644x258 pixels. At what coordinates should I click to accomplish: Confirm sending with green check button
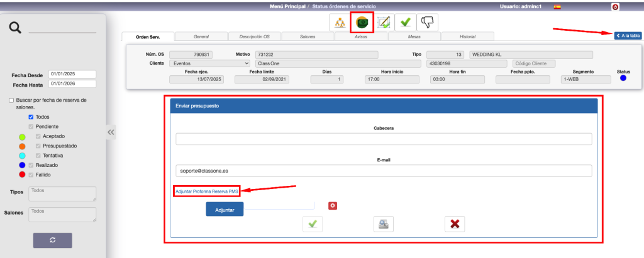[x=313, y=224]
